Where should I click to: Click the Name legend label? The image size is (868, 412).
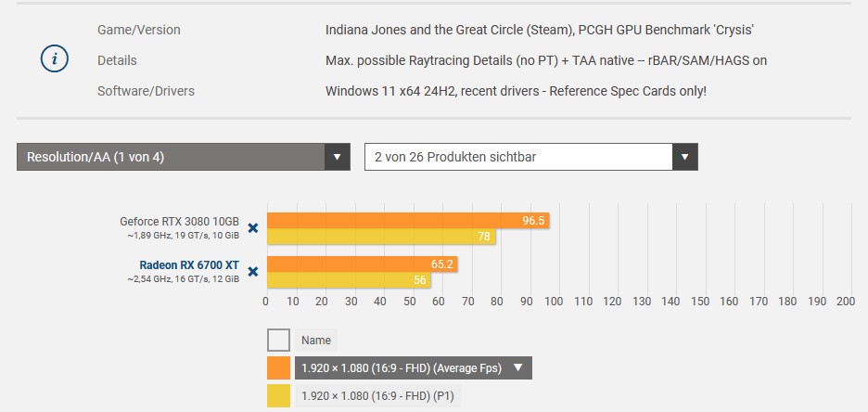tap(316, 340)
